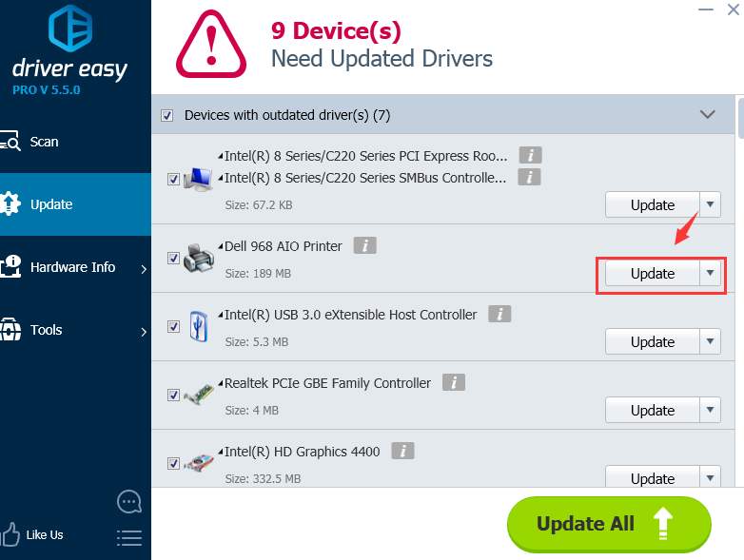Open Update dropdown arrow for Intel 8 Series

pos(711,204)
